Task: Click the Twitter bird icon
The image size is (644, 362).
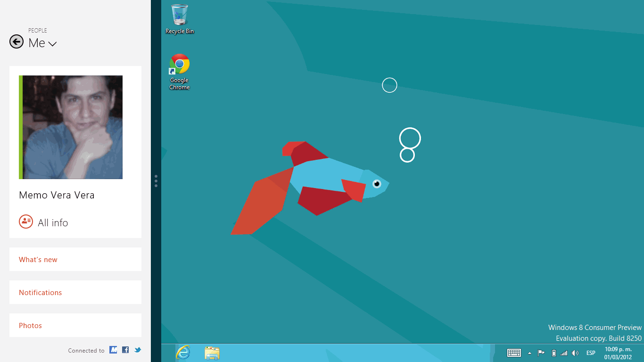Action: click(x=138, y=350)
